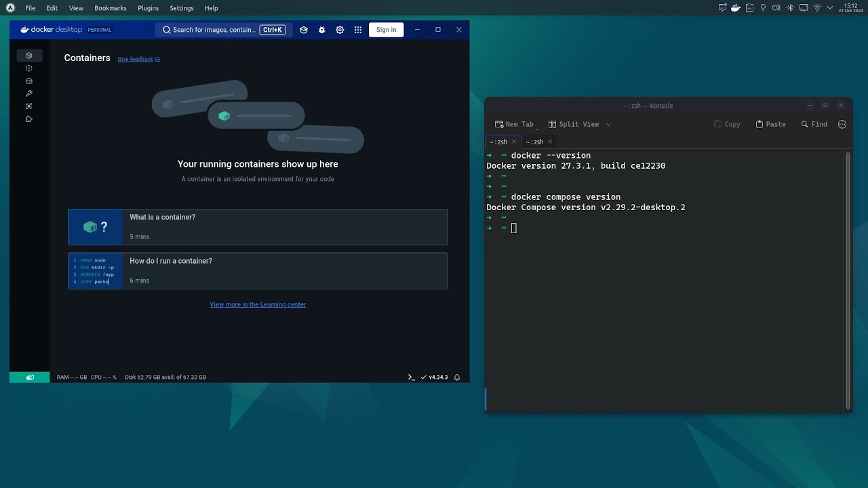Click the RAM usage text in Docker status bar
This screenshot has width=868, height=488.
72,378
